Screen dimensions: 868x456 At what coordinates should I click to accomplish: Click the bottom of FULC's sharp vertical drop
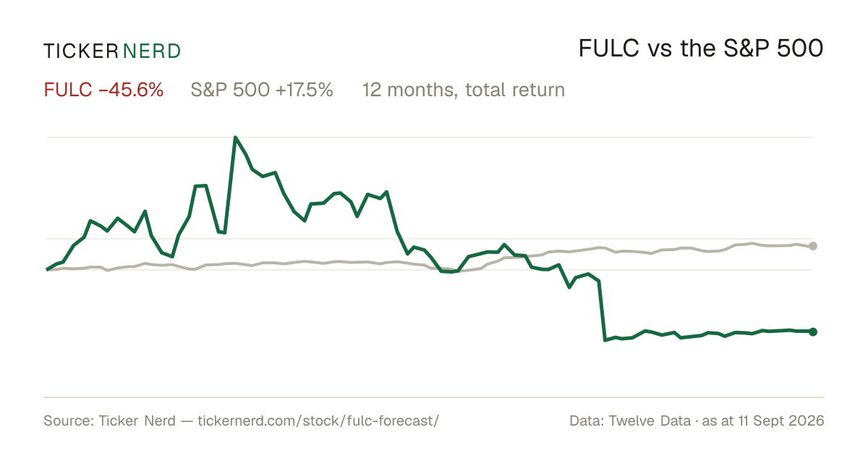[x=604, y=339]
